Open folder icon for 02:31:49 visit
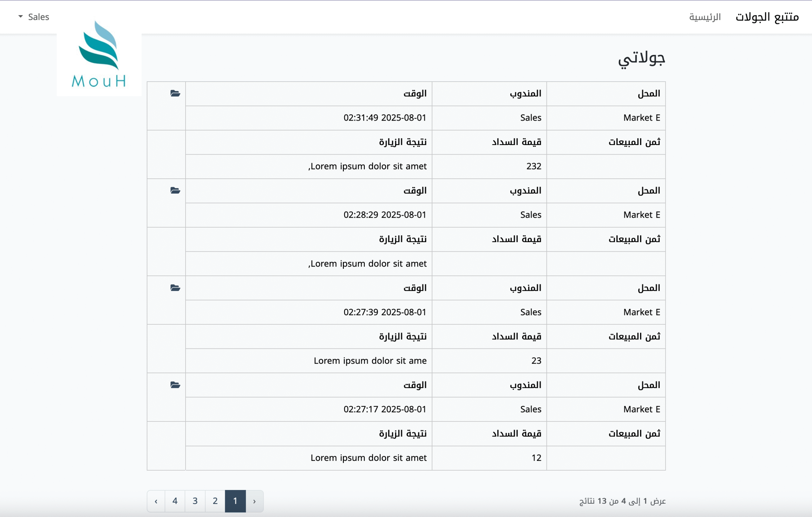The image size is (812, 517). pyautogui.click(x=175, y=94)
